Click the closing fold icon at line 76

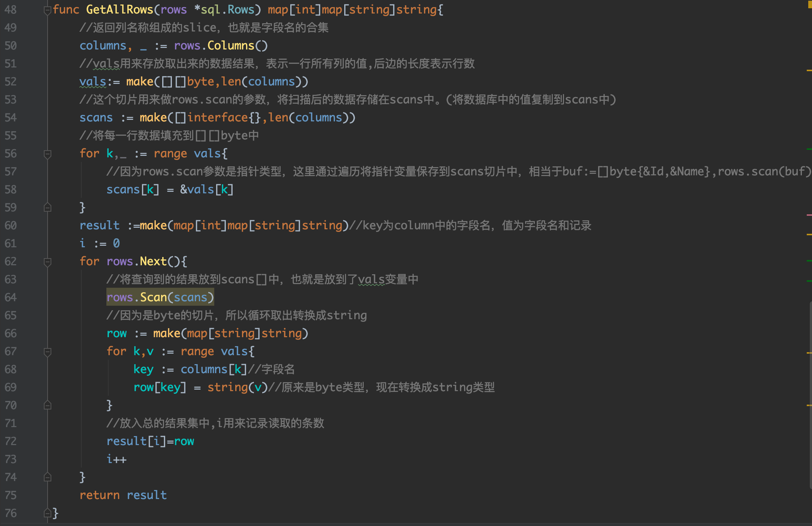pos(47,513)
